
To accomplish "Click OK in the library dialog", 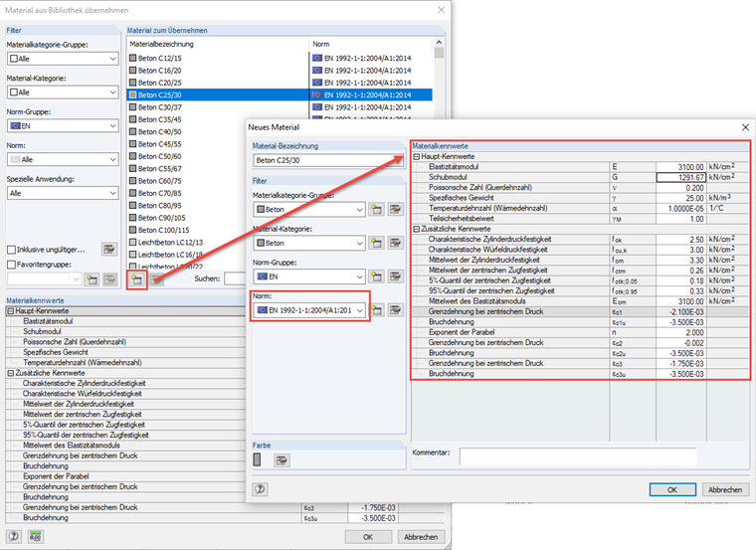I will coord(368,536).
